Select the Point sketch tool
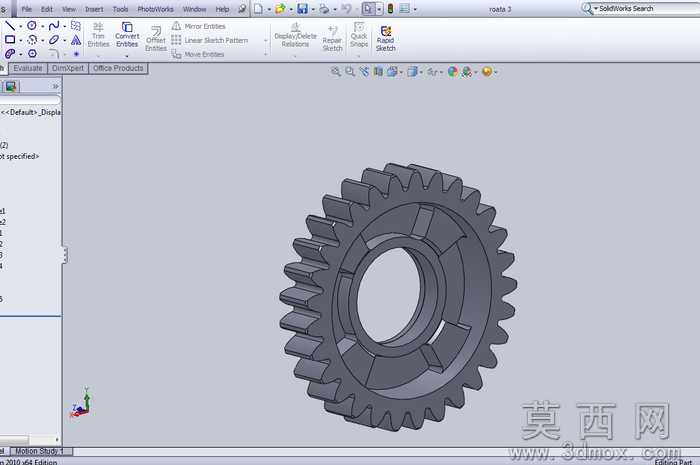700x465 pixels. [x=76, y=54]
